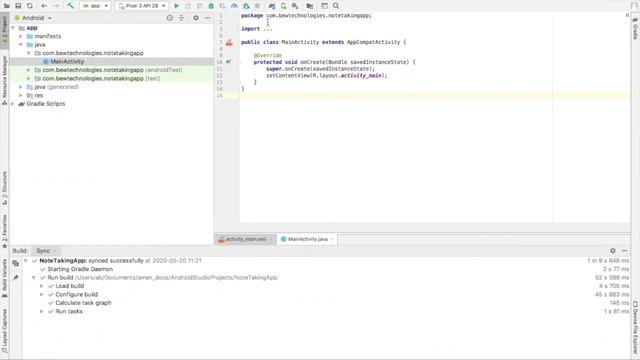Image resolution: width=640 pixels, height=360 pixels.
Task: Open the SDK Manager toolbar icon
Action: tap(295, 6)
